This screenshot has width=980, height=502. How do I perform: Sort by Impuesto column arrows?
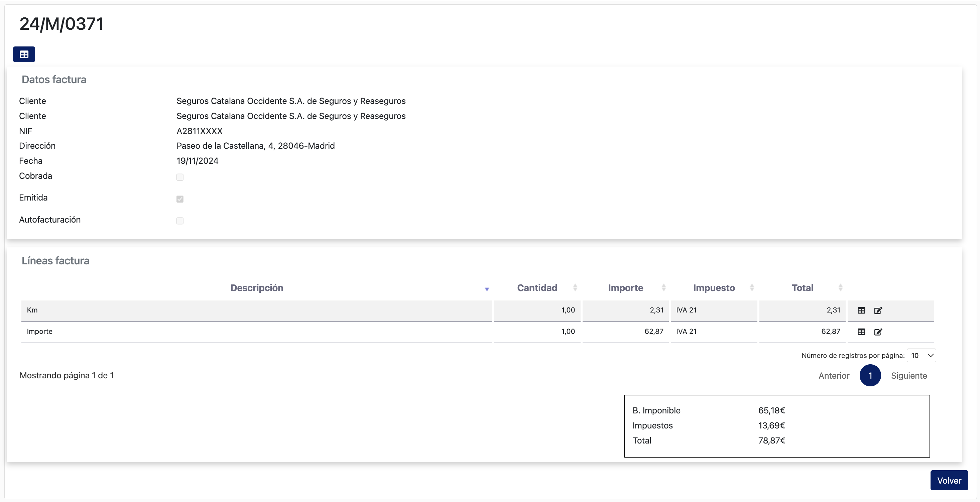click(752, 287)
